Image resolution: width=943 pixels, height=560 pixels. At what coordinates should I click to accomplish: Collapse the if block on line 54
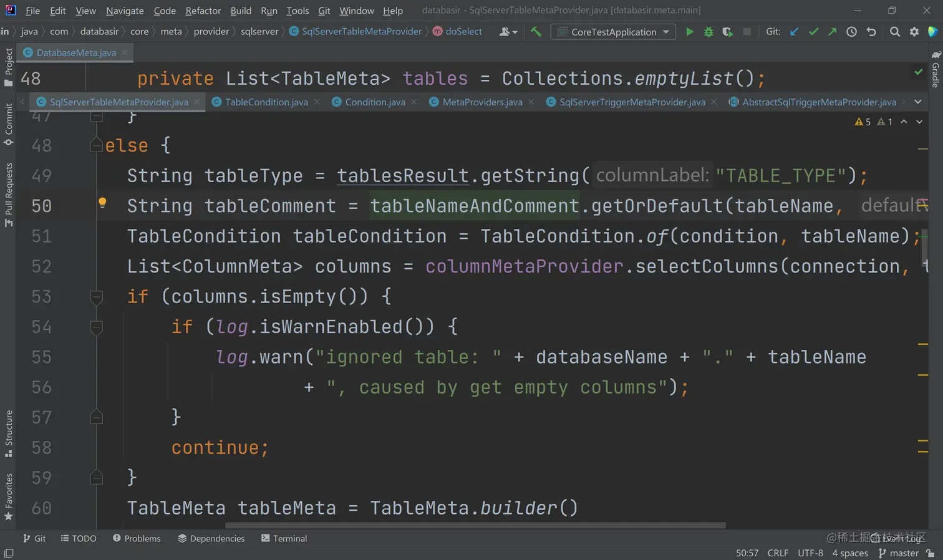coord(96,327)
